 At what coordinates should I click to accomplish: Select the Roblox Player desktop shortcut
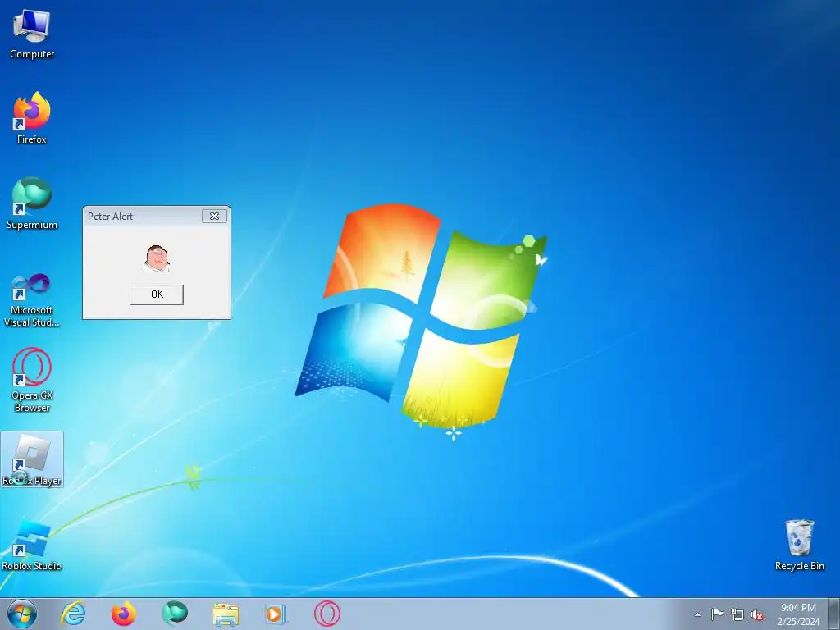coord(32,459)
